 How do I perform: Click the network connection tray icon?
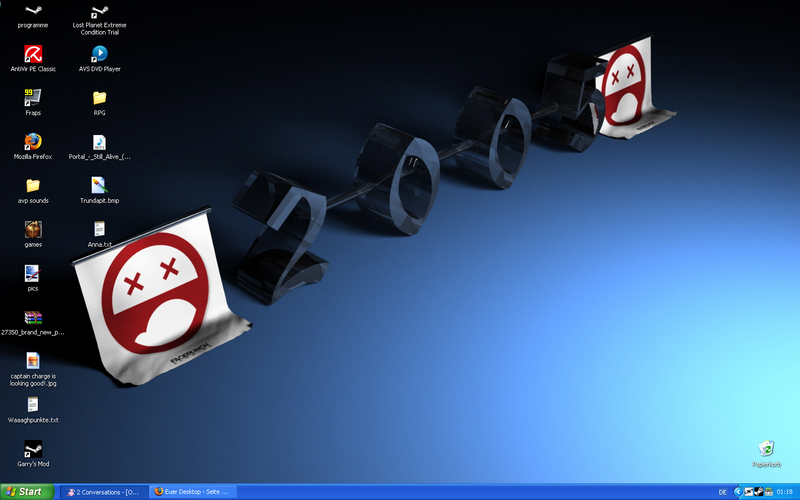pyautogui.click(x=749, y=492)
